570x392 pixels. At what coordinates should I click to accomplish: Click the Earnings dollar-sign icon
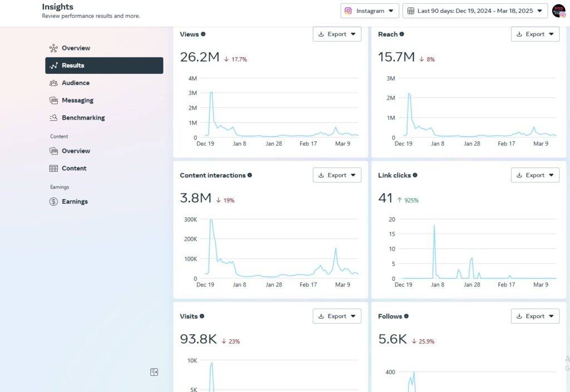(x=53, y=201)
